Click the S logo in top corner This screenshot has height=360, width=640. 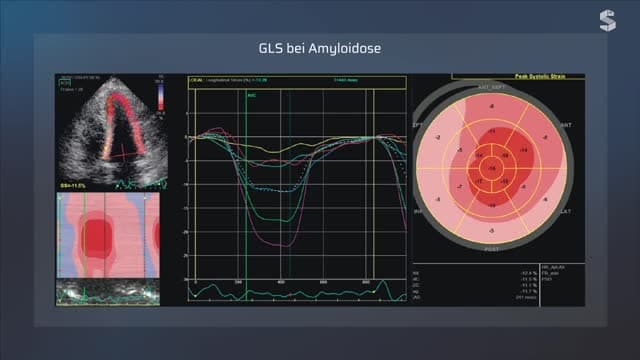(608, 21)
